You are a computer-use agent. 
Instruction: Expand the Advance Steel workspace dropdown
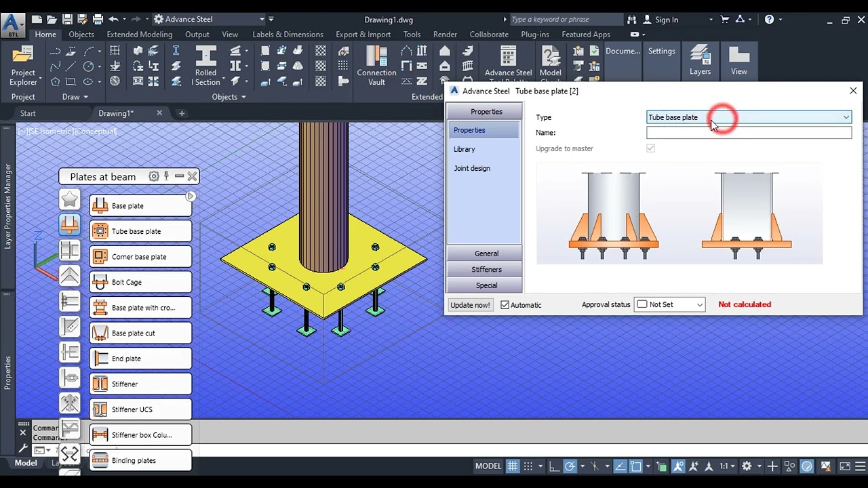(262, 20)
